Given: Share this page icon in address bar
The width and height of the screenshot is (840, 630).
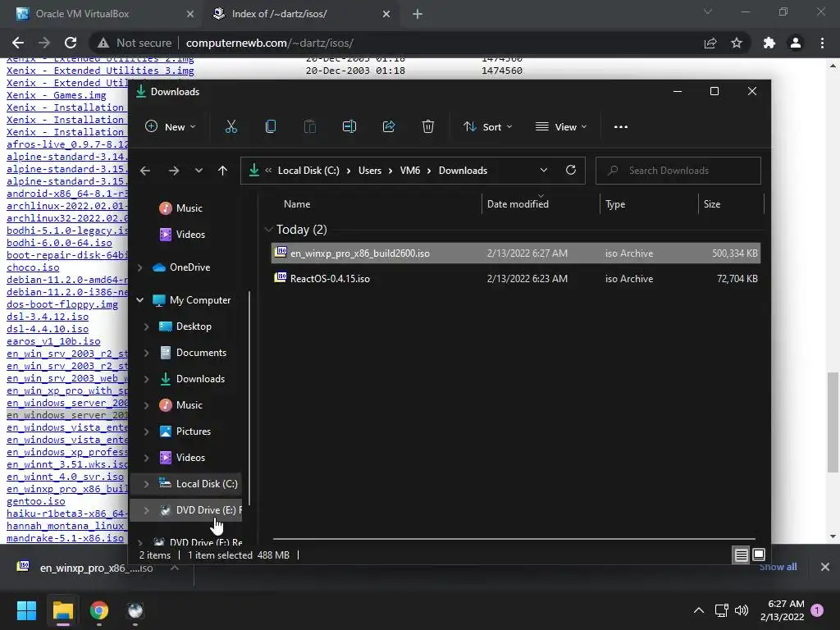Looking at the screenshot, I should pyautogui.click(x=710, y=43).
